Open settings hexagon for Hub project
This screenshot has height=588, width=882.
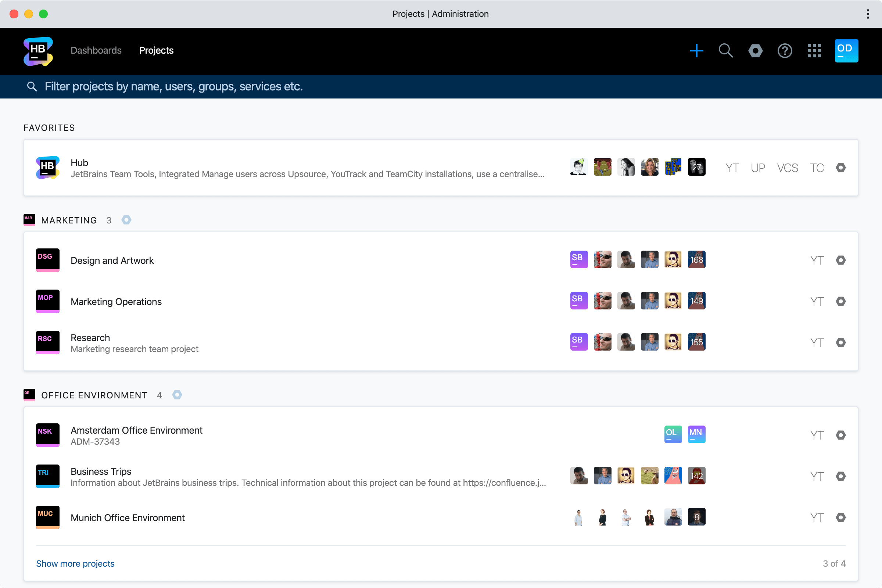[x=841, y=168]
